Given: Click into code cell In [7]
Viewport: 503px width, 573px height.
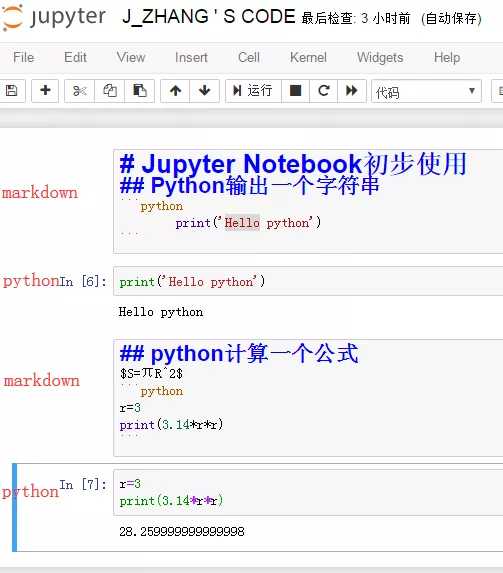Looking at the screenshot, I should [x=308, y=492].
